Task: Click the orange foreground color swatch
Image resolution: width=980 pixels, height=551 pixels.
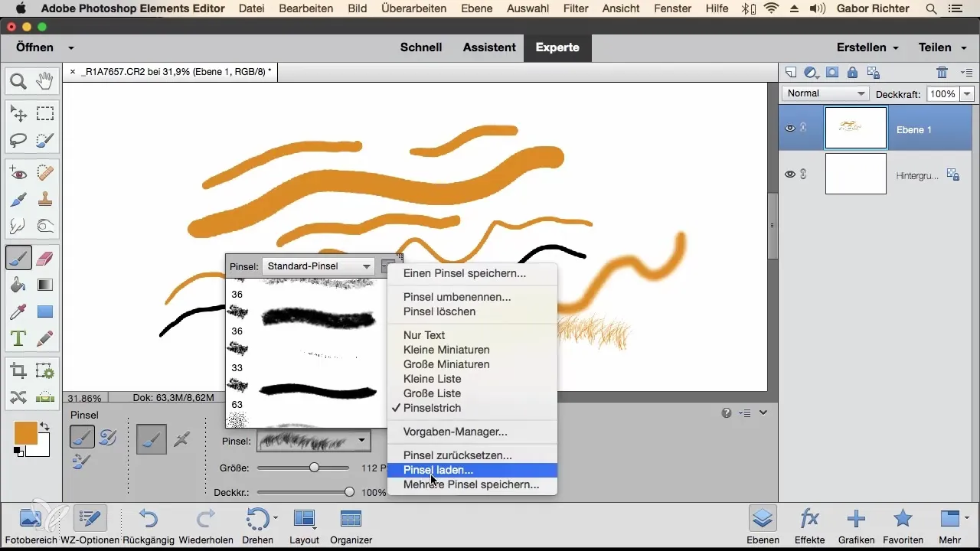Action: (26, 433)
